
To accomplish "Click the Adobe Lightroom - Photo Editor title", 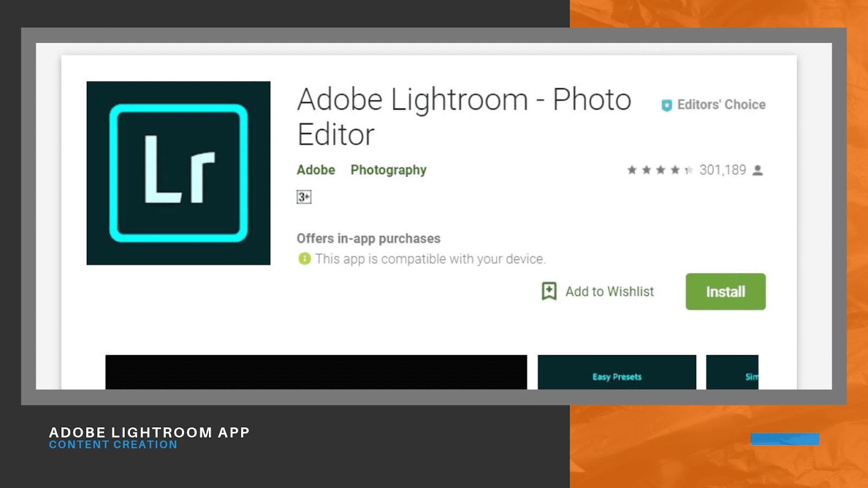I will click(x=464, y=117).
